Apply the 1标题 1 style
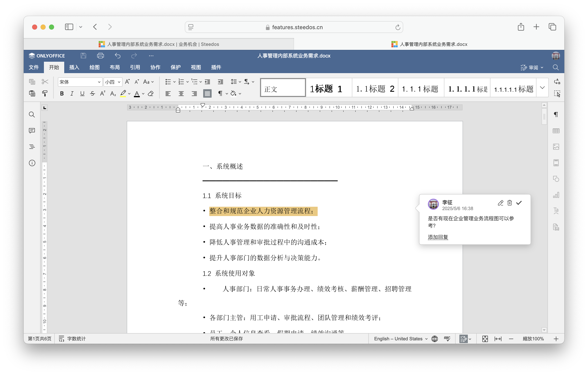The image size is (588, 375). click(329, 88)
